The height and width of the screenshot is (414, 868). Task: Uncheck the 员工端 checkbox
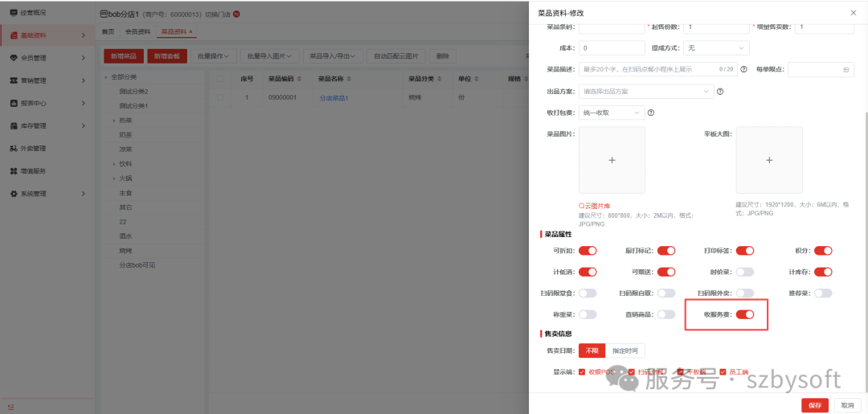[x=723, y=372]
